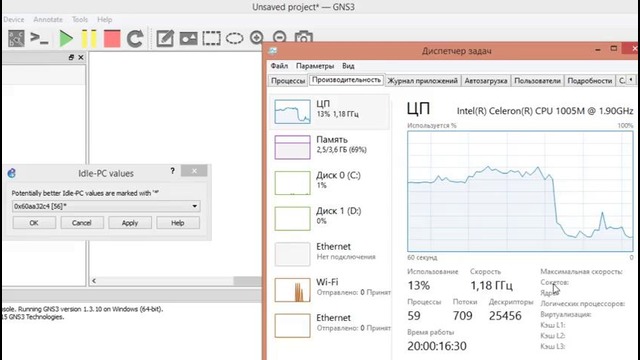Switch to the Пользователи tab
The width and height of the screenshot is (640, 360).
click(537, 81)
